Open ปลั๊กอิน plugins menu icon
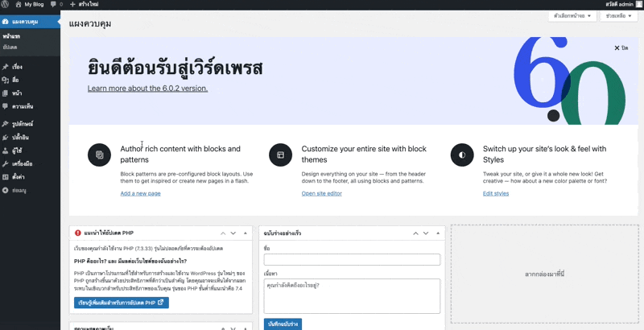644x330 pixels. pyautogui.click(x=6, y=138)
